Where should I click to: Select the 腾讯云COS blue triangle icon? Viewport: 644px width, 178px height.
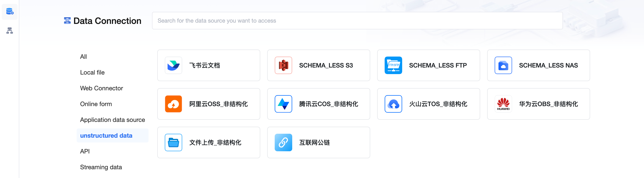pos(283,104)
